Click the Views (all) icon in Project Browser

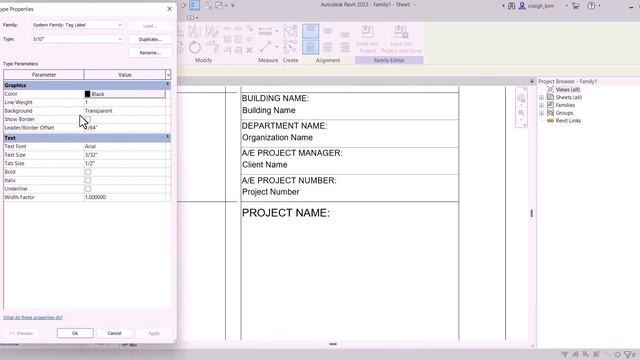550,89
